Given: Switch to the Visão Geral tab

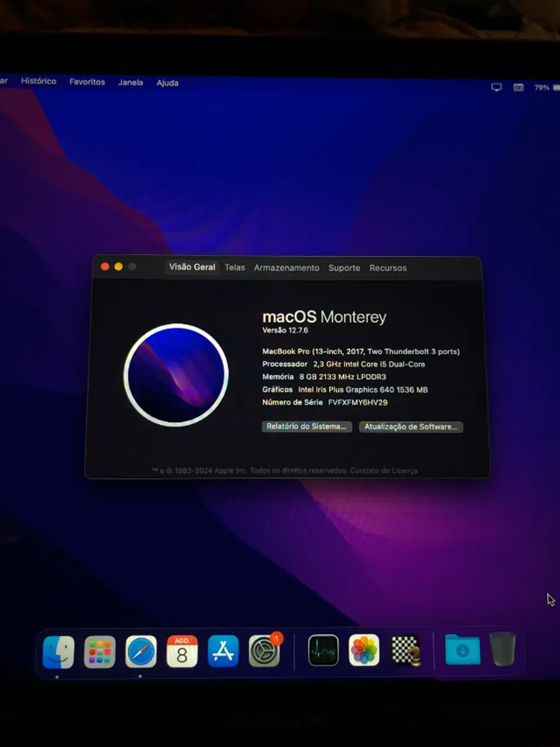Looking at the screenshot, I should tap(192, 267).
